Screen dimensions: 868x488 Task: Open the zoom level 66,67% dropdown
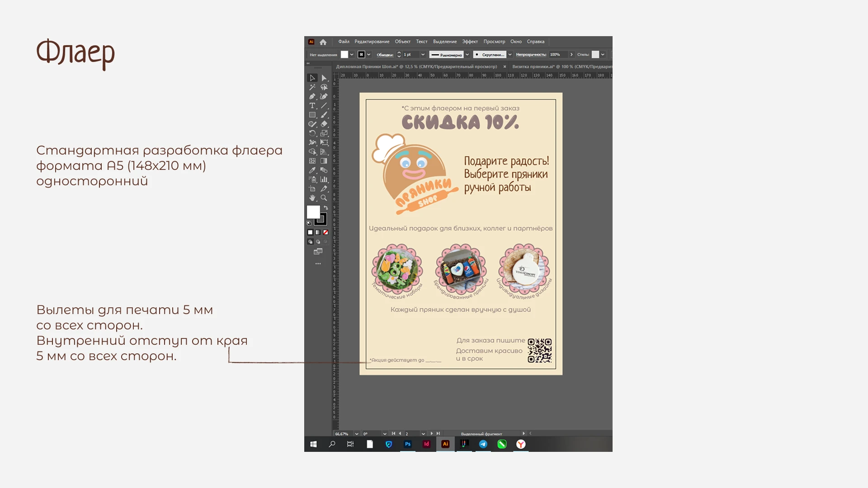coord(357,434)
